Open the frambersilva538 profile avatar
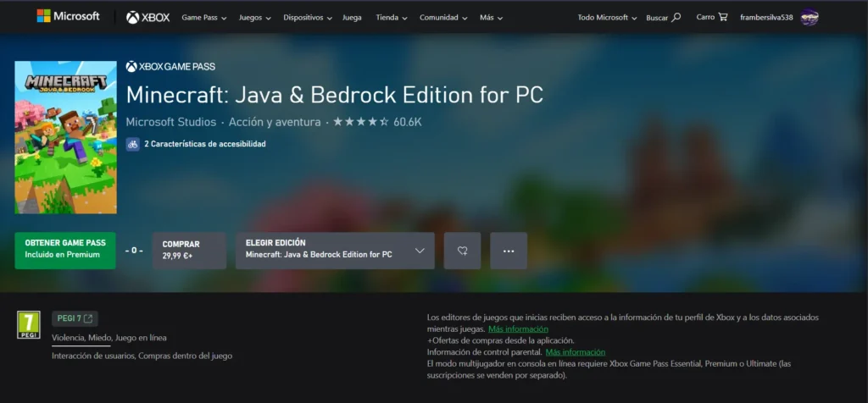The width and height of the screenshot is (868, 403). click(810, 17)
